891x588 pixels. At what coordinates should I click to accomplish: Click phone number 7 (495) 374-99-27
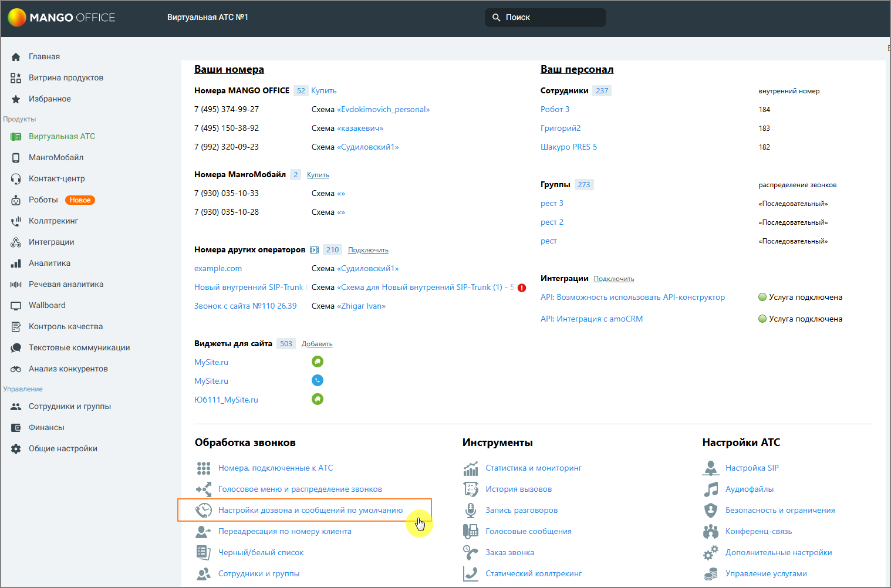[x=227, y=110]
